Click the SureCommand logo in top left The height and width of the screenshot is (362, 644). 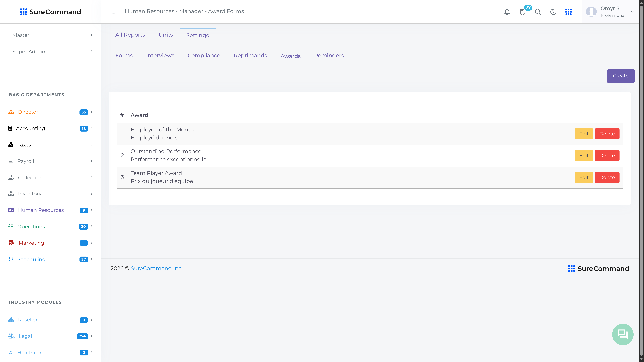point(50,12)
